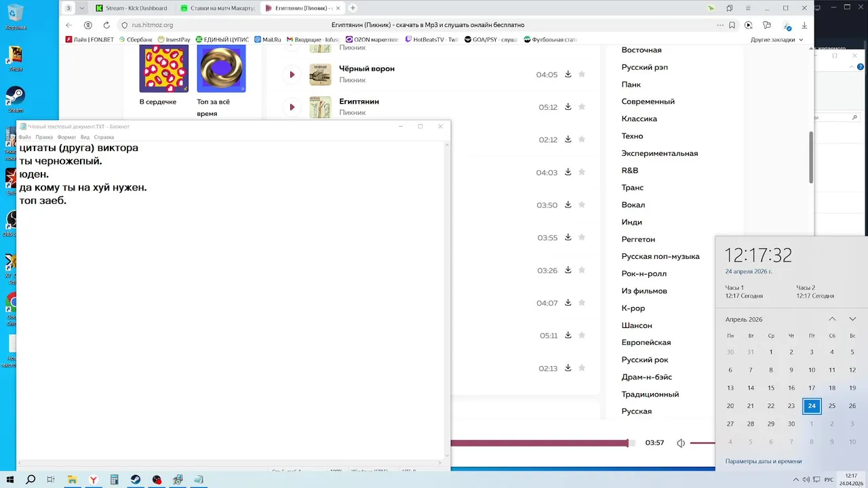Open Yandex home button in toolbar

coord(87,25)
